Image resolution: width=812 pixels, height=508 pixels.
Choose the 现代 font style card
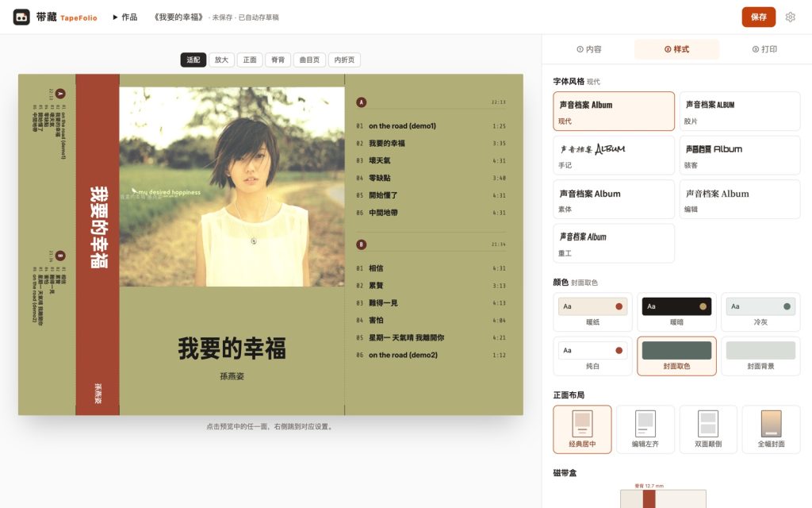pos(614,111)
